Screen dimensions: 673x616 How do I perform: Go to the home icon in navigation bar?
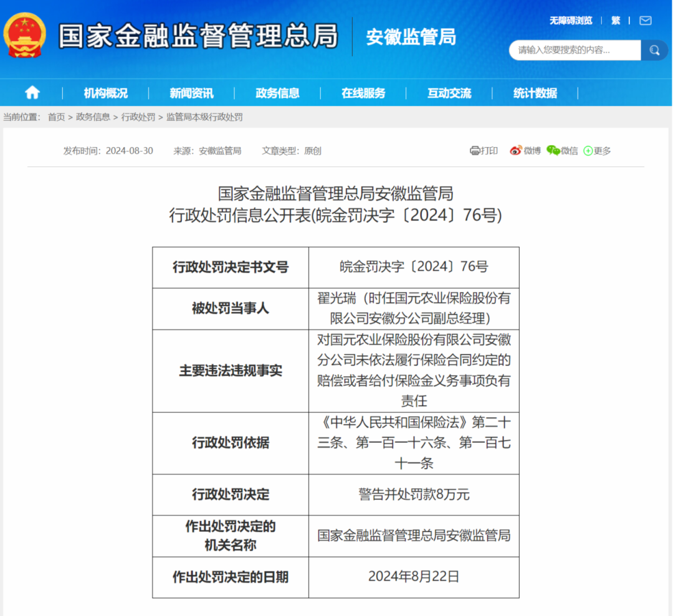(x=32, y=92)
